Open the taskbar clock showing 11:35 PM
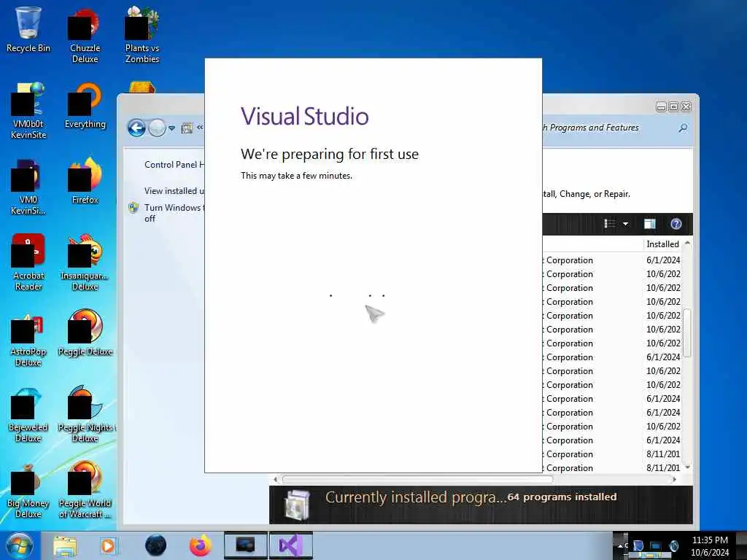Screen dimensions: 747x560 tap(710, 546)
